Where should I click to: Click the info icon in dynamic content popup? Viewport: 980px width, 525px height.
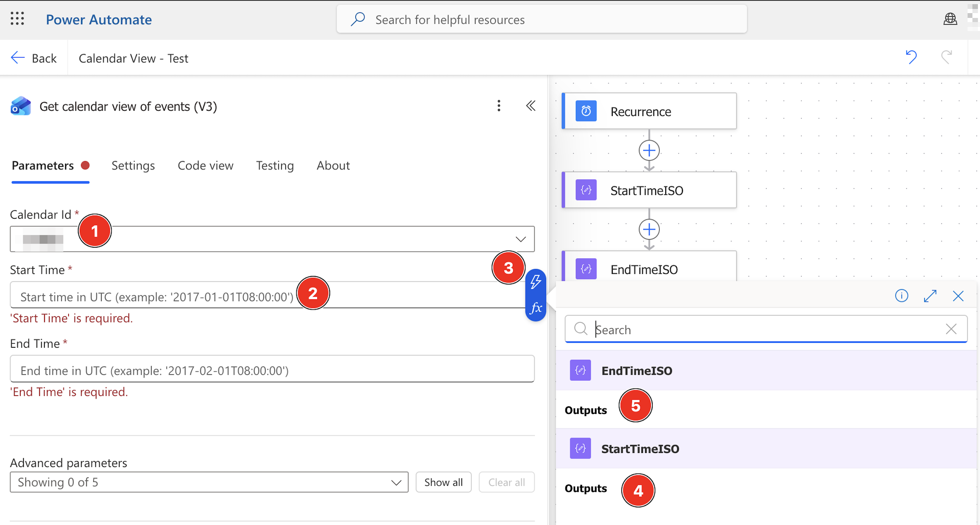point(901,296)
